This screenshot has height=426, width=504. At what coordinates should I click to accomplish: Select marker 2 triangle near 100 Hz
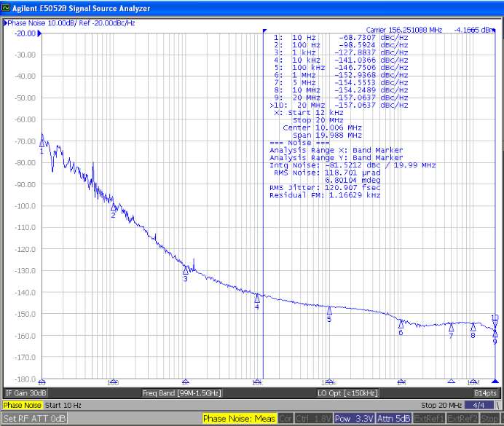[x=113, y=208]
